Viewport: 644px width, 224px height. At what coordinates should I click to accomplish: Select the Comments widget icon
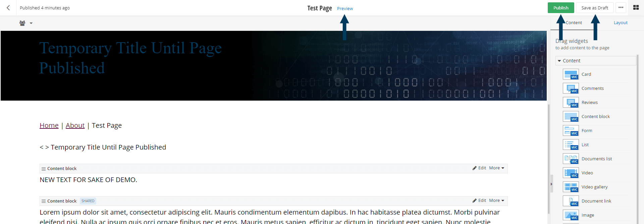(571, 89)
